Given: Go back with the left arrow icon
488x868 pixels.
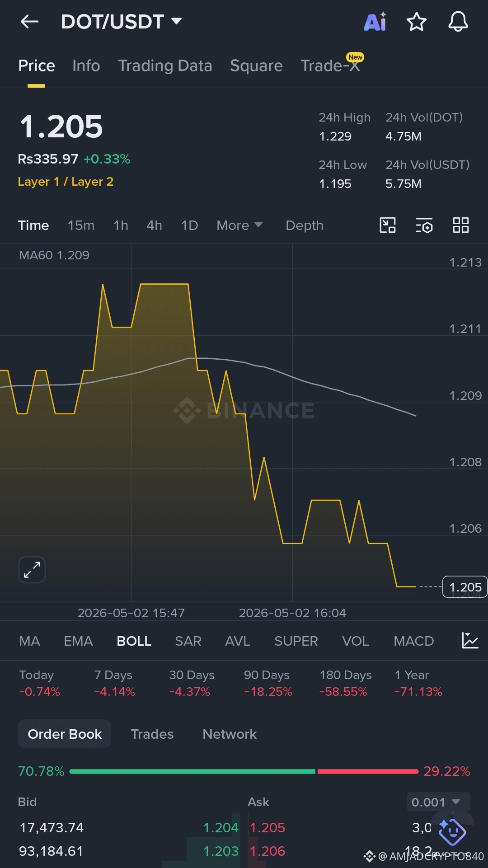Looking at the screenshot, I should [x=29, y=21].
